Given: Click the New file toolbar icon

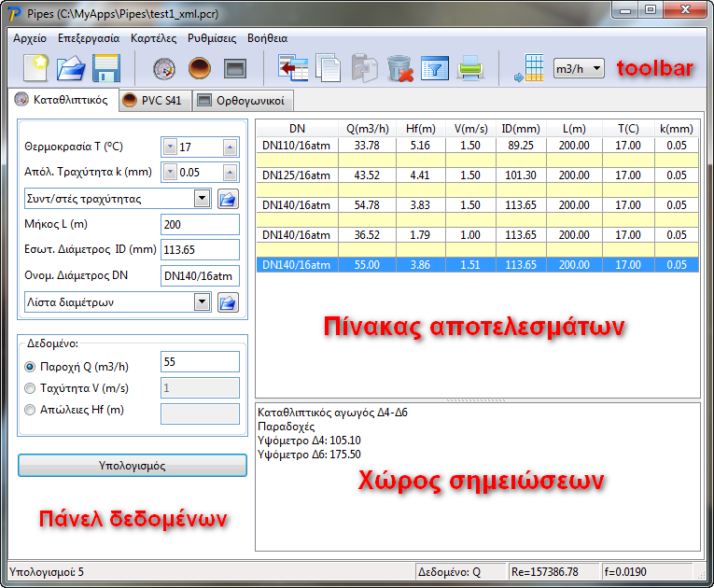Looking at the screenshot, I should tap(36, 68).
